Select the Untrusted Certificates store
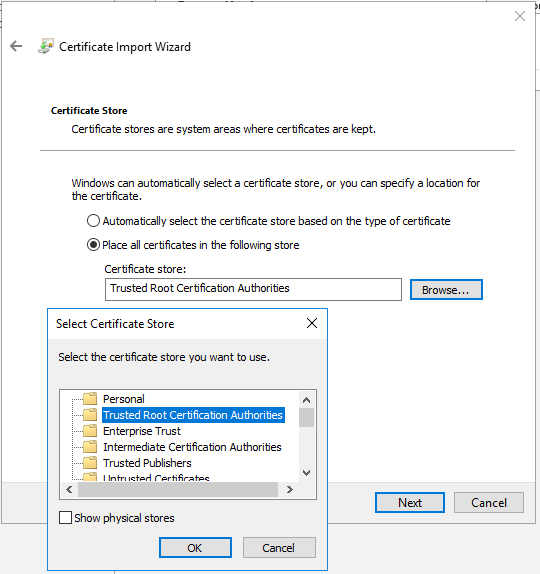 tap(156, 478)
